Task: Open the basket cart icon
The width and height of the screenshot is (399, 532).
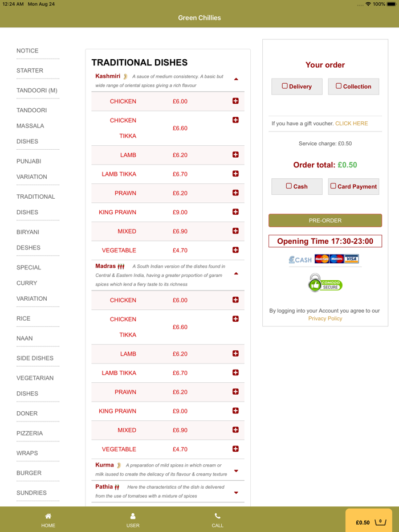Action: (381, 522)
